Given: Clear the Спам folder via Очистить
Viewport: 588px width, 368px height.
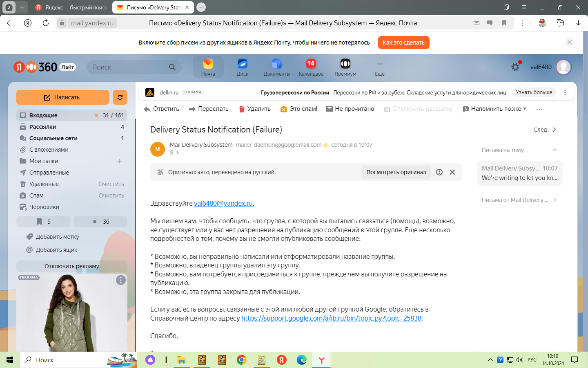Looking at the screenshot, I should [111, 195].
